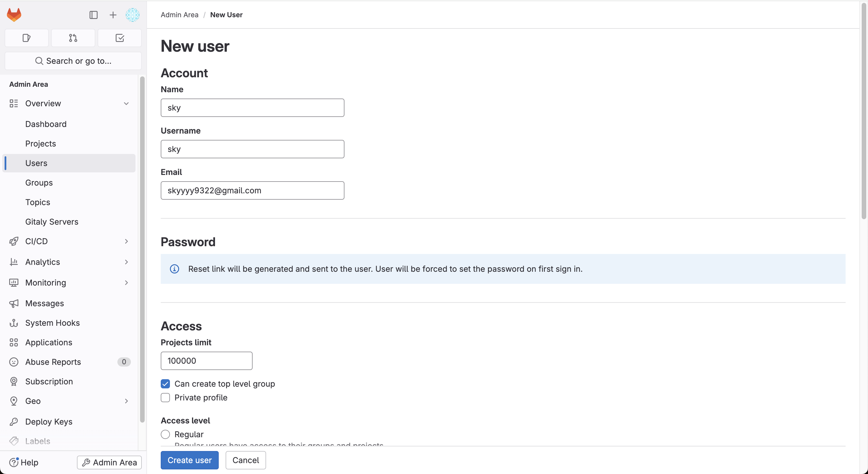Image resolution: width=868 pixels, height=474 pixels.
Task: Click the sidebar vertical scrollbar
Action: (x=142, y=249)
